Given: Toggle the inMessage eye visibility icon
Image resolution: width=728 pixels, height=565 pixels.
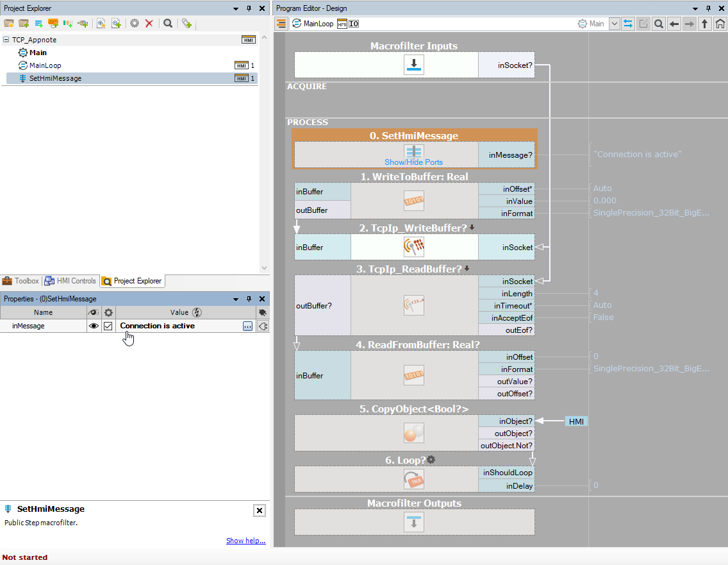Looking at the screenshot, I should pyautogui.click(x=94, y=326).
